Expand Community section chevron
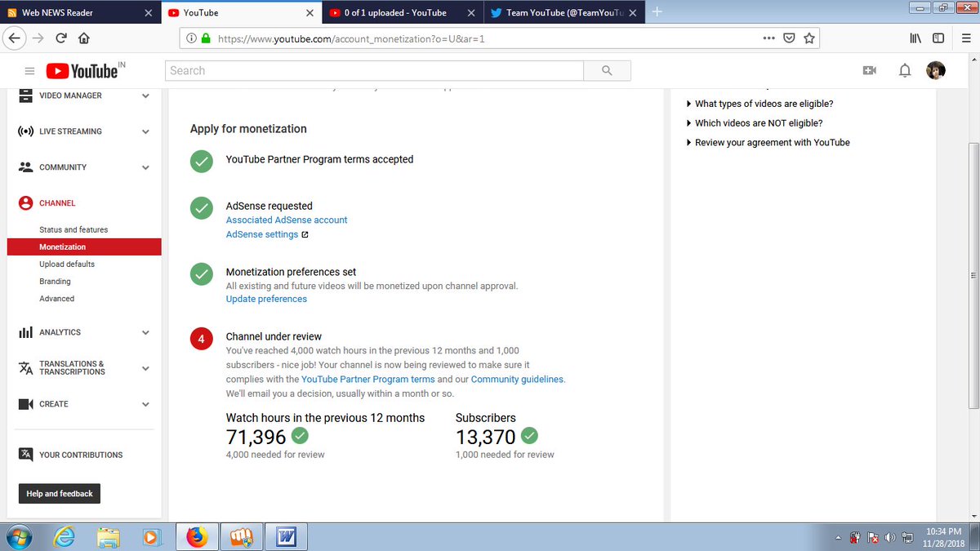This screenshot has width=980, height=551. tap(145, 167)
